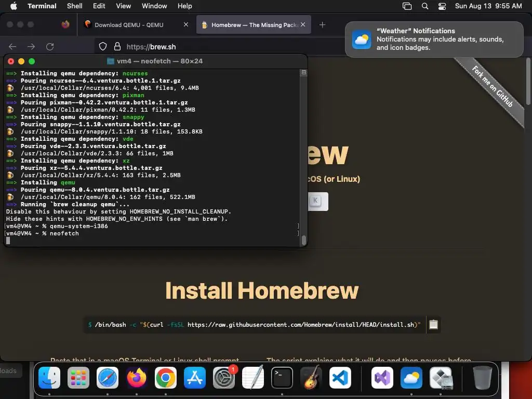The image size is (532, 399).
Task: Click the Running brew cleanup qemu line
Action: pyautogui.click(x=75, y=204)
